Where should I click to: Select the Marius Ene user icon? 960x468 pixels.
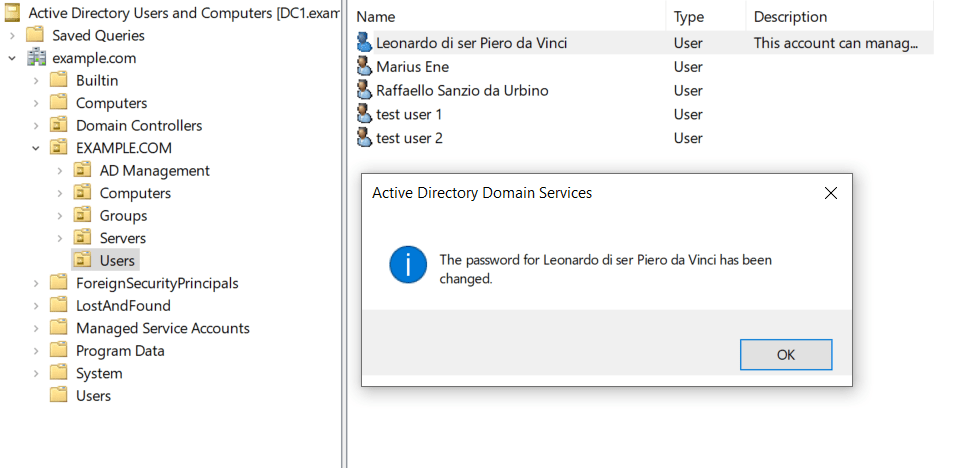pyautogui.click(x=364, y=67)
